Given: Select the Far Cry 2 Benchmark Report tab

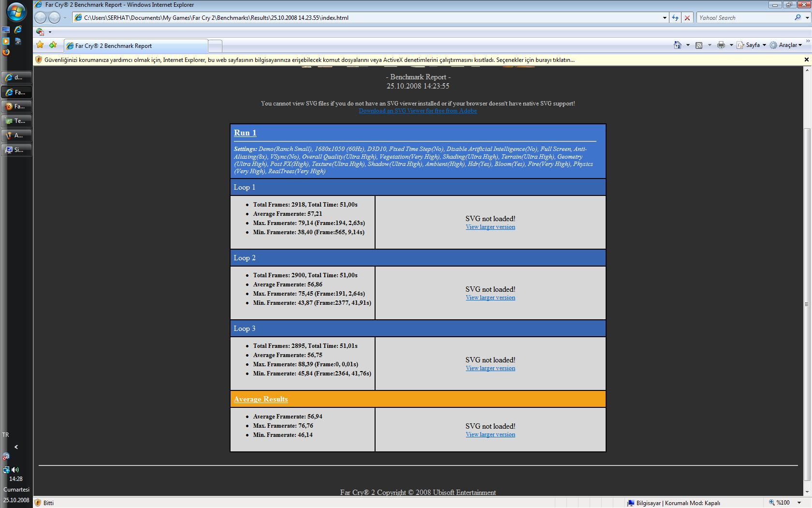Looking at the screenshot, I should [x=136, y=46].
